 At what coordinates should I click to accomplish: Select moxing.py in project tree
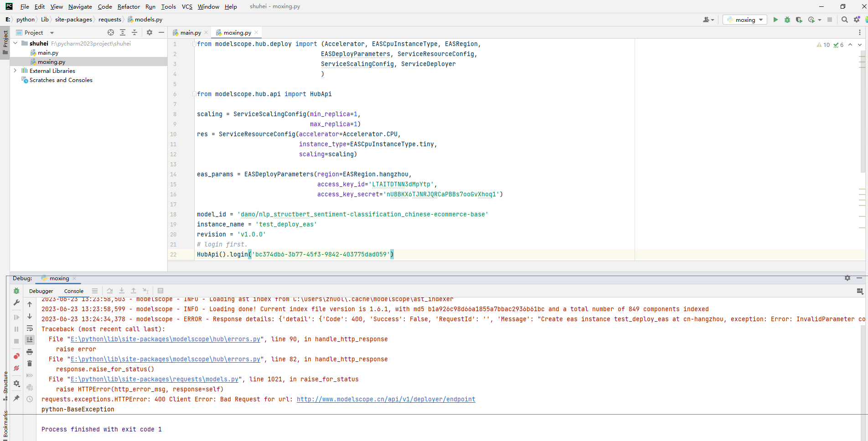[51, 62]
